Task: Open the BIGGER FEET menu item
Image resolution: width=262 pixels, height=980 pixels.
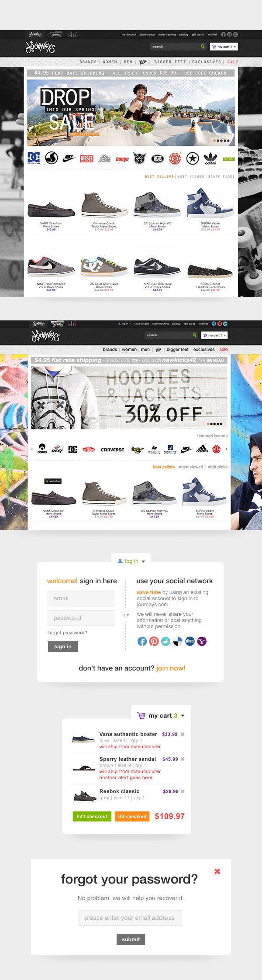Action: (x=170, y=62)
